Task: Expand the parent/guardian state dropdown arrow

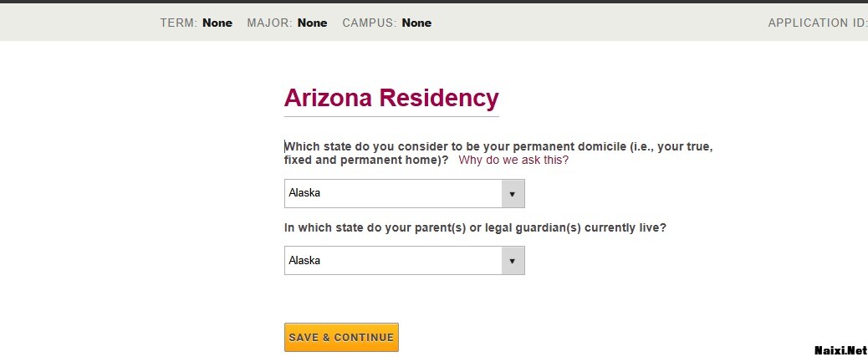Action: click(513, 261)
